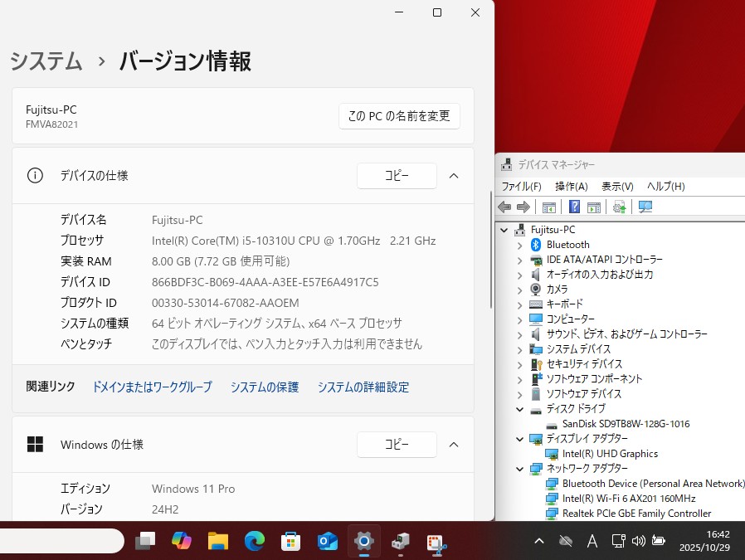Click the この PC の名前を変更 button

coord(399,116)
